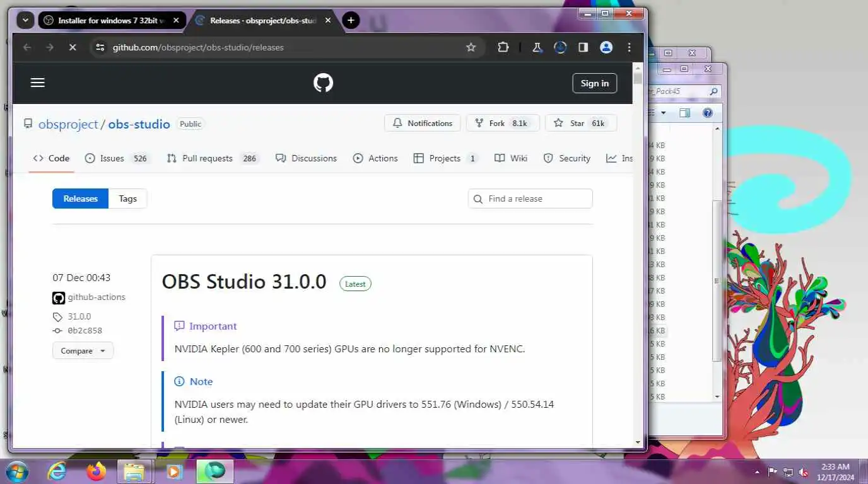Open the view options dropdown in Explorer window
The height and width of the screenshot is (484, 868).
click(x=663, y=113)
